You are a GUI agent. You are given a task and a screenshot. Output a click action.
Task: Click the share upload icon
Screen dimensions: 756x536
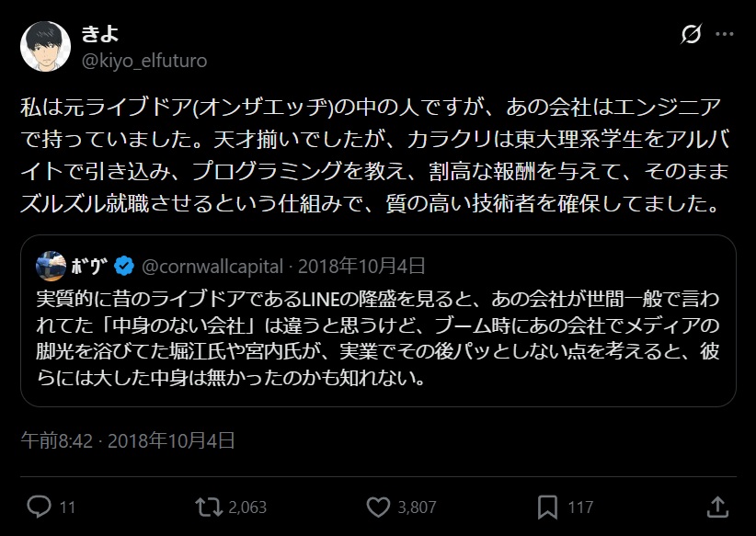pyautogui.click(x=717, y=507)
